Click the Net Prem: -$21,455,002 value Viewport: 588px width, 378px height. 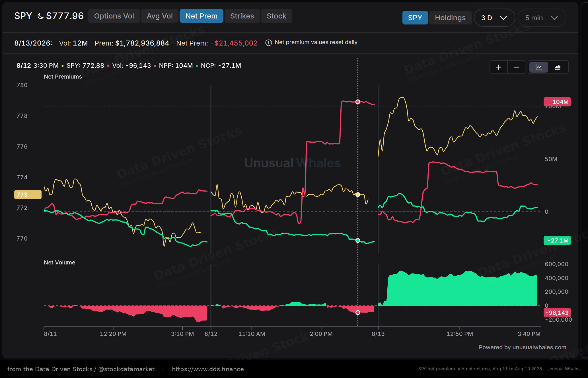click(217, 43)
